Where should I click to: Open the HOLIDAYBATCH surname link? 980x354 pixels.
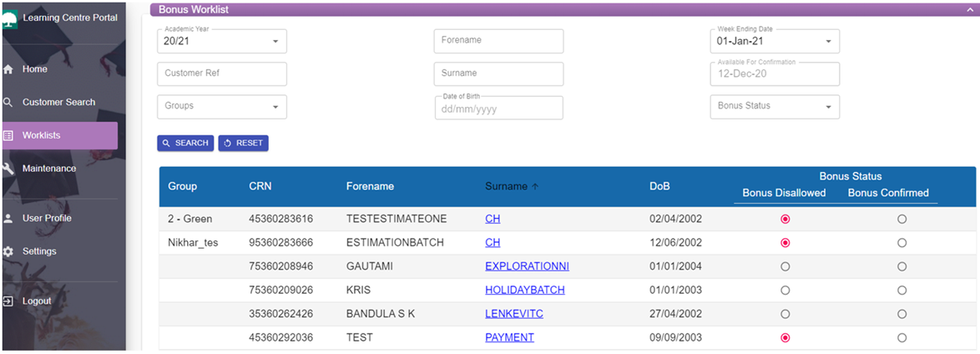[524, 291]
